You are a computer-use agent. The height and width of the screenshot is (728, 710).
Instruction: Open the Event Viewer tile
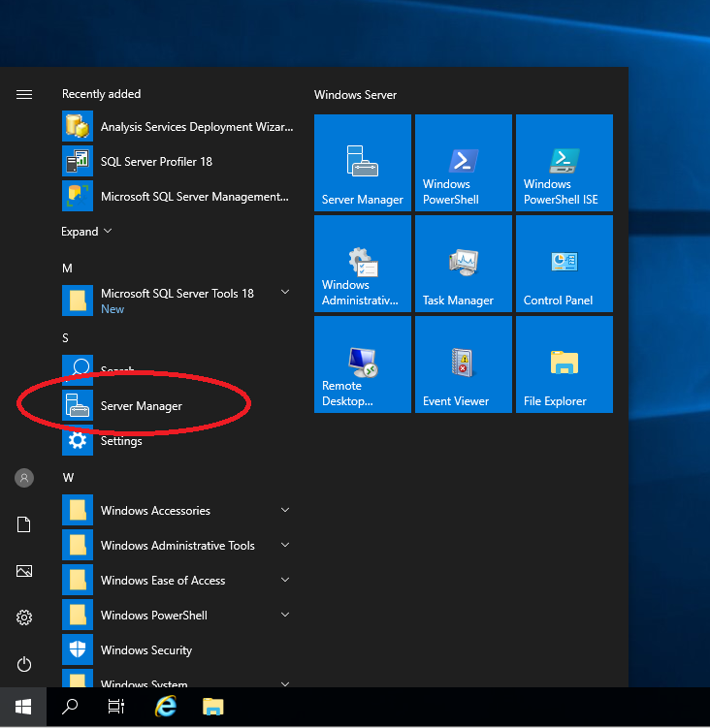coord(464,364)
